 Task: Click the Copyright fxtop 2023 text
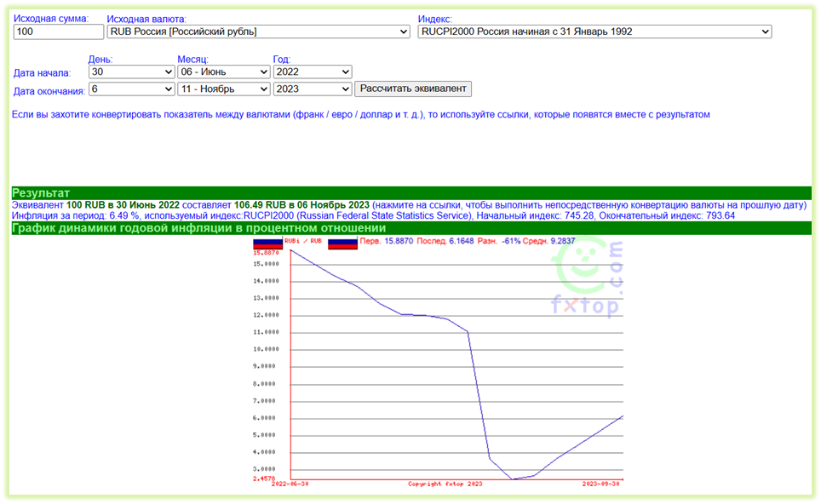tap(445, 484)
